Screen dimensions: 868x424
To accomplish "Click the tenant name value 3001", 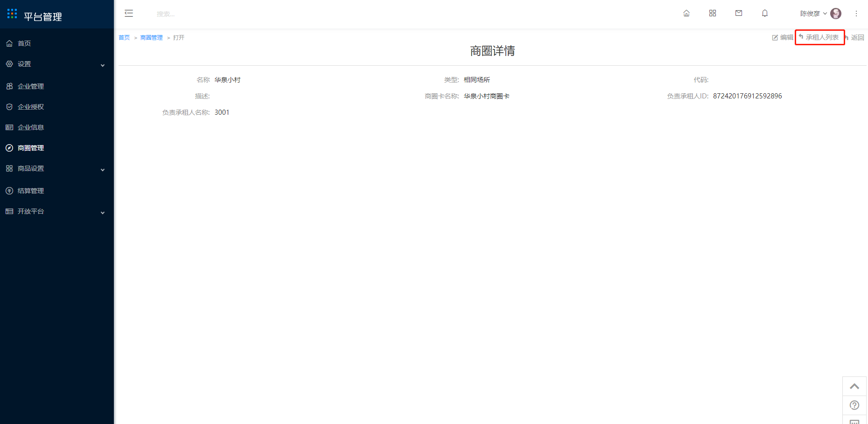I will [222, 112].
